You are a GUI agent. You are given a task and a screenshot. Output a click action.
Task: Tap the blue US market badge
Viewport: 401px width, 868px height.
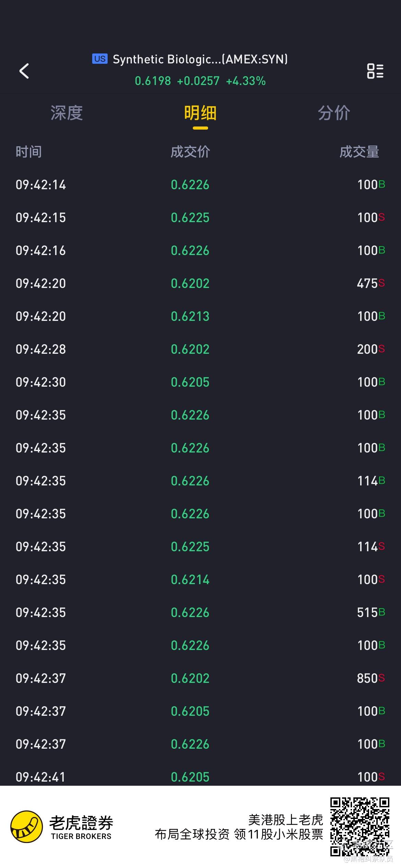100,59
